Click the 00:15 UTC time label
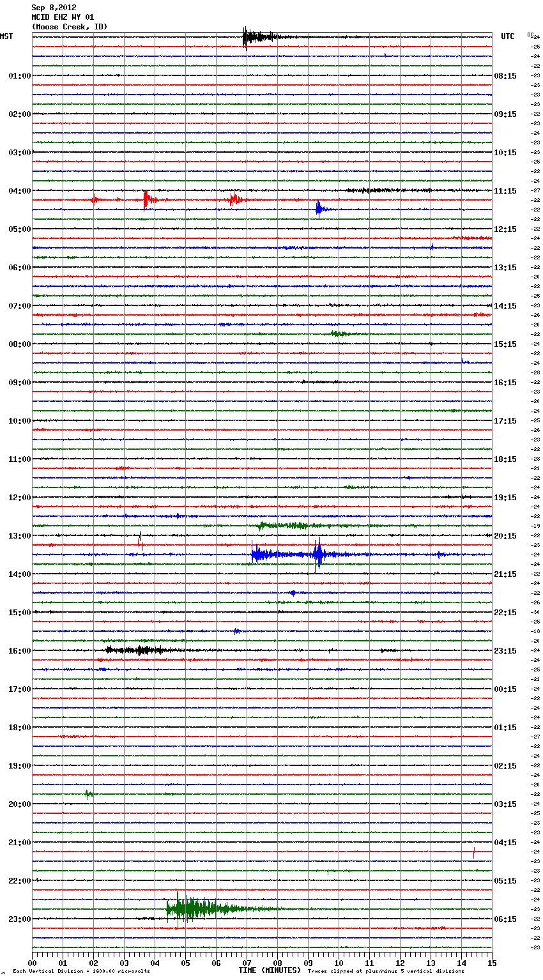The image size is (543, 980). [505, 689]
